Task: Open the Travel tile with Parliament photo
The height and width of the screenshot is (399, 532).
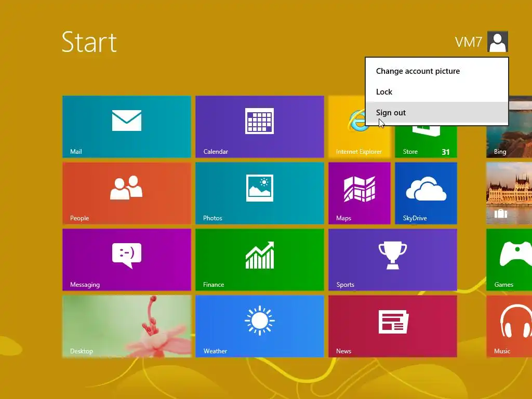Action: coord(509,193)
